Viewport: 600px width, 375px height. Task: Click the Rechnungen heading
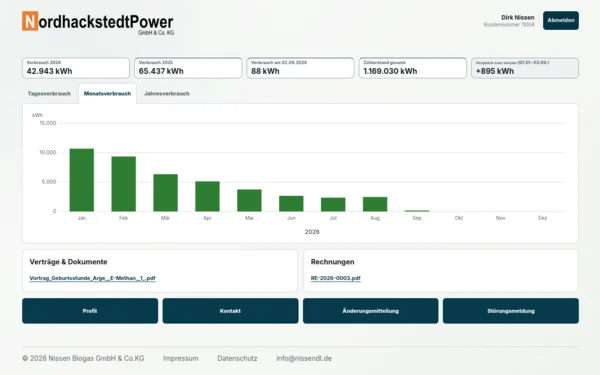coord(333,262)
